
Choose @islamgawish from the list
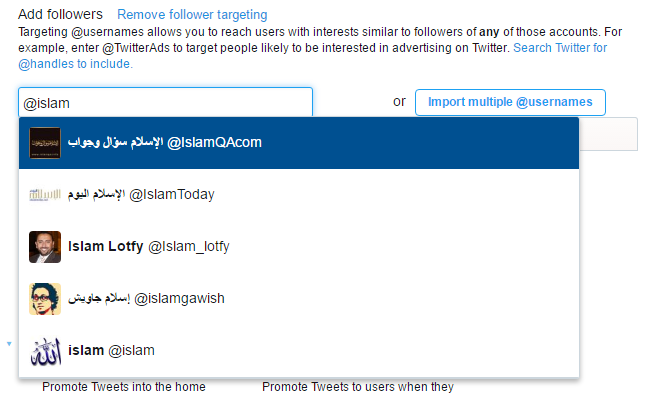[299, 299]
